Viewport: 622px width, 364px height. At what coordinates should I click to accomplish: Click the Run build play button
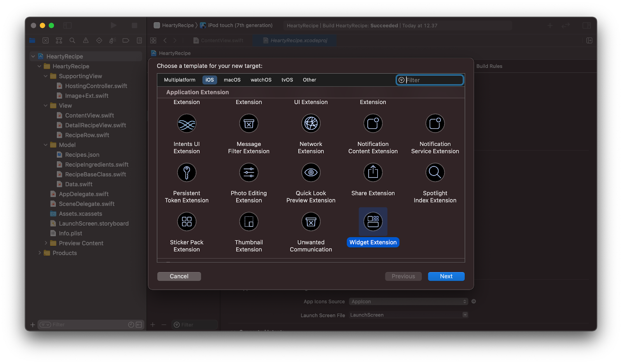point(114,25)
